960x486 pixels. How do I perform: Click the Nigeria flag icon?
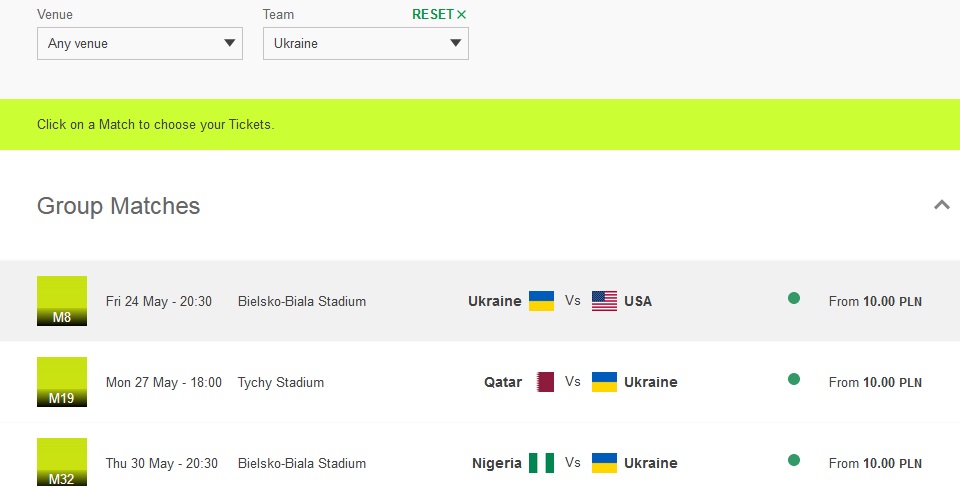pos(541,463)
